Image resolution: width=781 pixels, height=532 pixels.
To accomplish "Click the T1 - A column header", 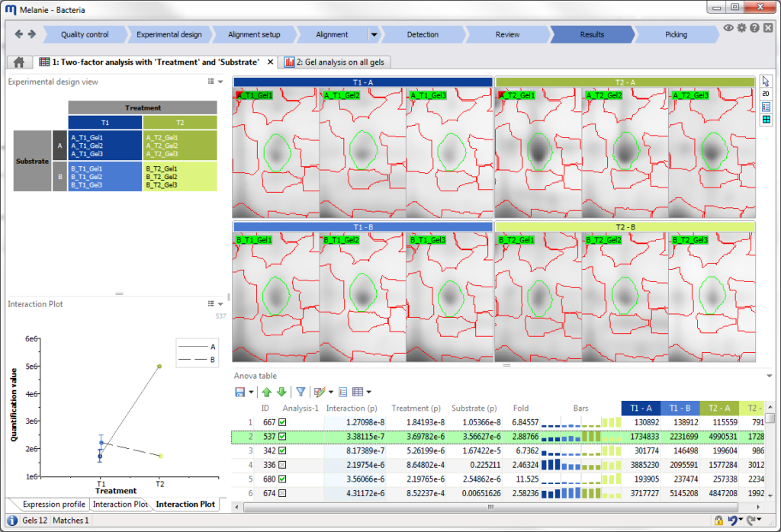I will click(641, 408).
